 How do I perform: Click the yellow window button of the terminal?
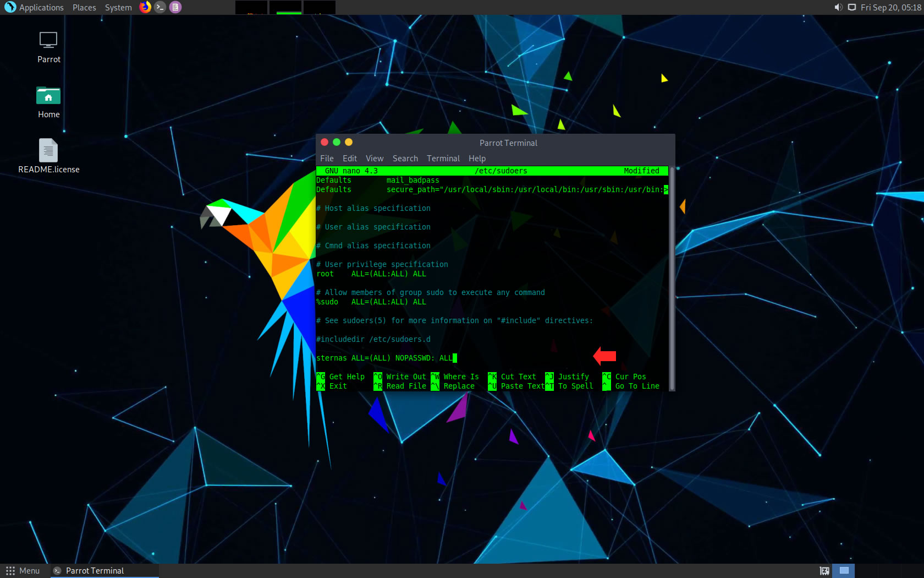(349, 143)
